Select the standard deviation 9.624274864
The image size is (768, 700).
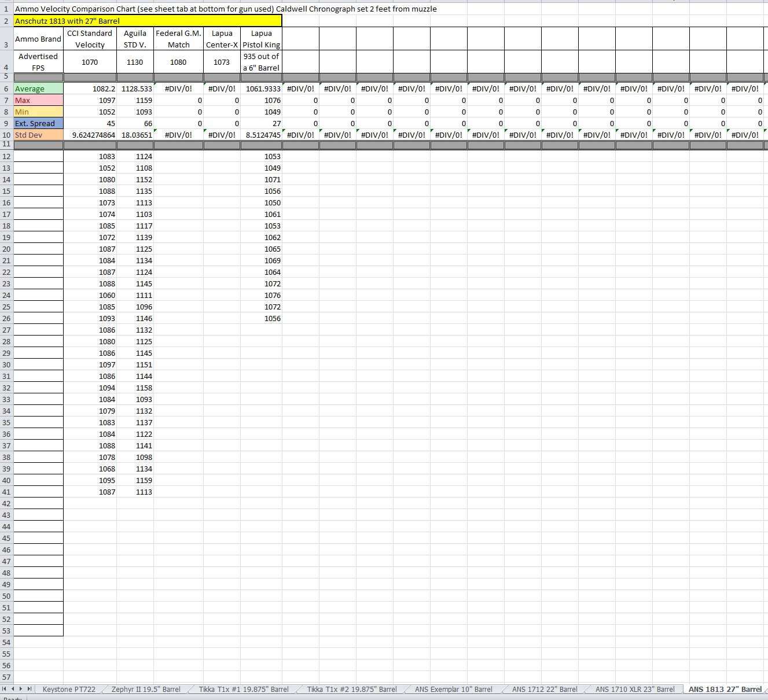tap(90, 135)
